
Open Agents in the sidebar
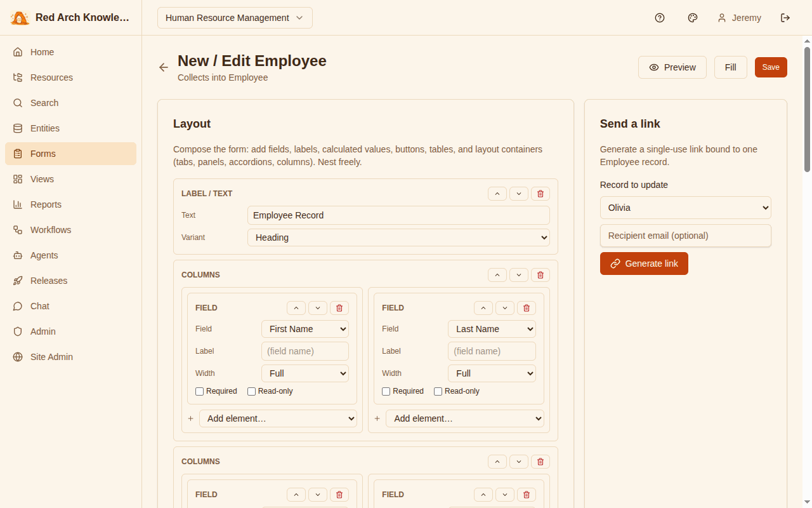(70, 255)
